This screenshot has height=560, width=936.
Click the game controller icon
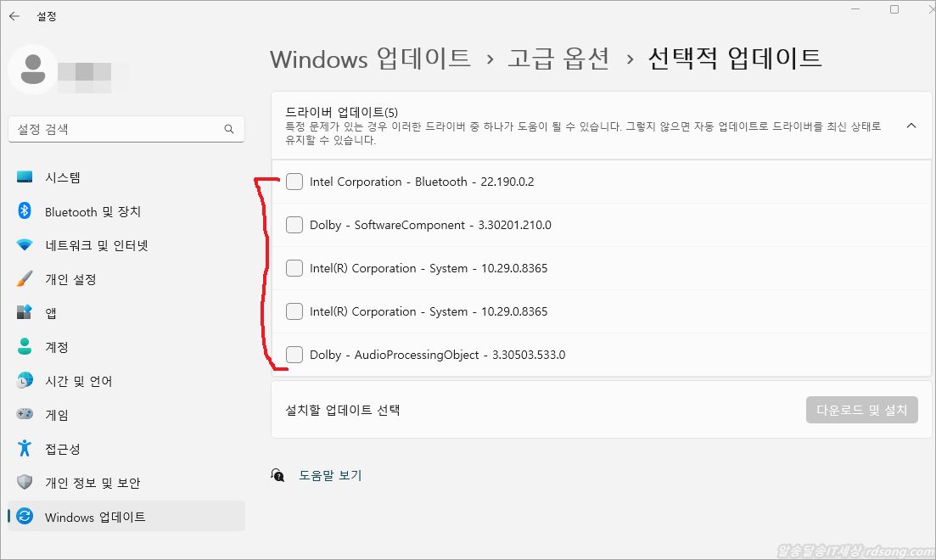25,415
